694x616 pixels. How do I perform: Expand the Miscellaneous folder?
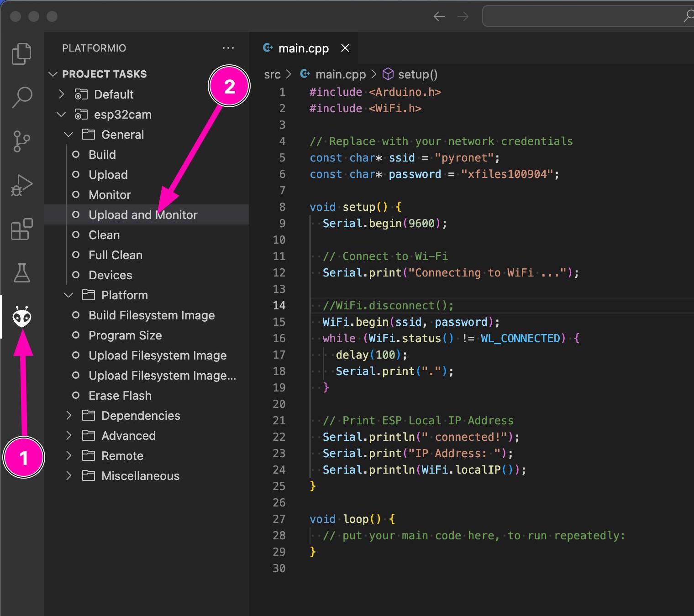tap(68, 476)
